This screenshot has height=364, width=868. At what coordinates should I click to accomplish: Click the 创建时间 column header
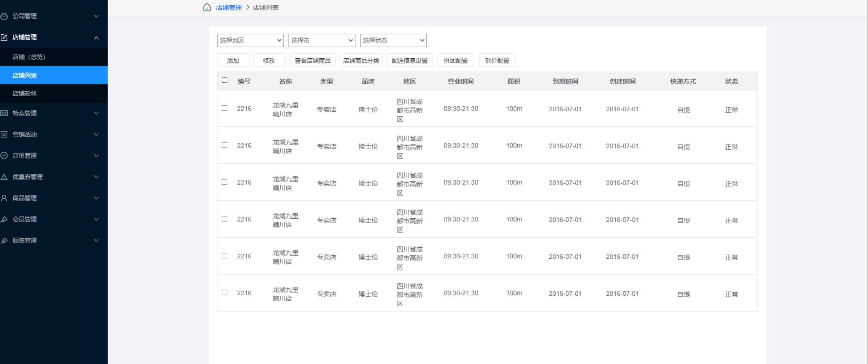622,81
